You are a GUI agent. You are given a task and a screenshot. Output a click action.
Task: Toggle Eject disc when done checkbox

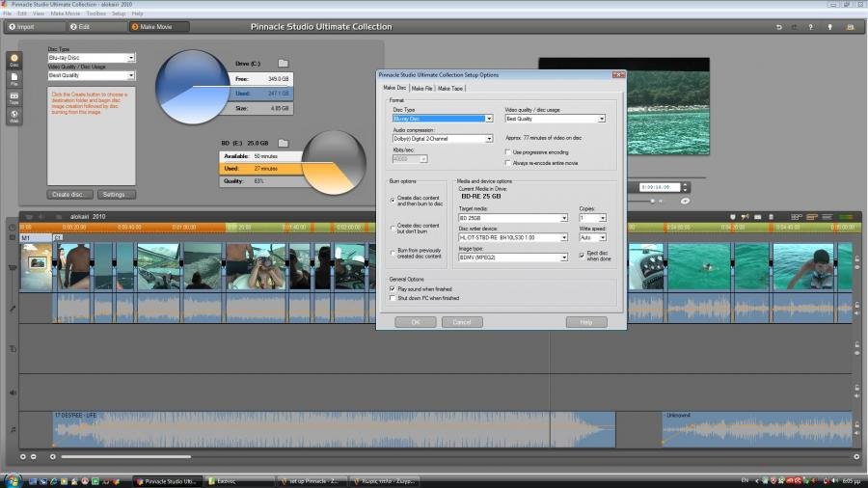click(x=582, y=255)
